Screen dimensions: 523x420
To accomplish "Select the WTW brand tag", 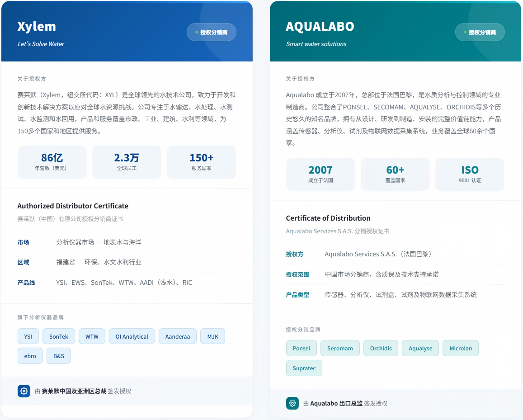I will [92, 336].
